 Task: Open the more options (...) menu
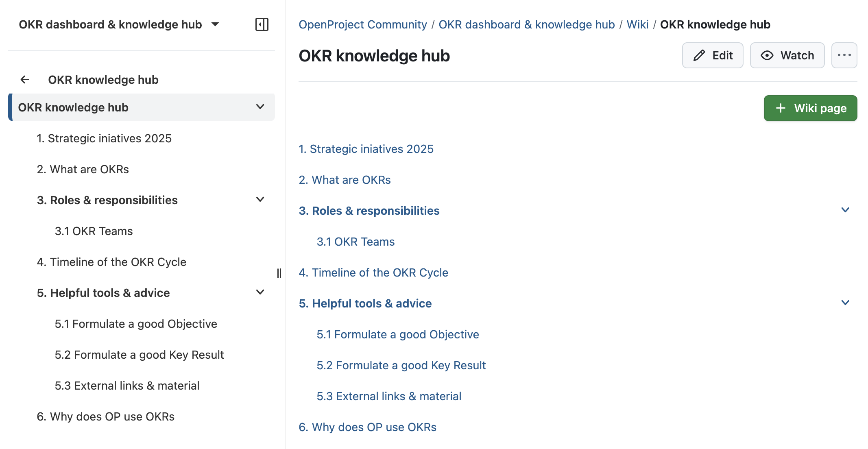(844, 55)
